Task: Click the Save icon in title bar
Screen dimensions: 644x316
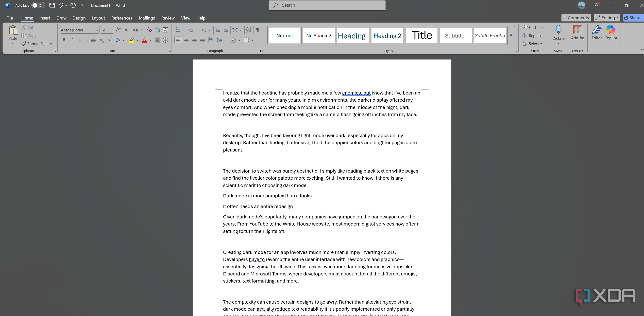Action: (52, 5)
